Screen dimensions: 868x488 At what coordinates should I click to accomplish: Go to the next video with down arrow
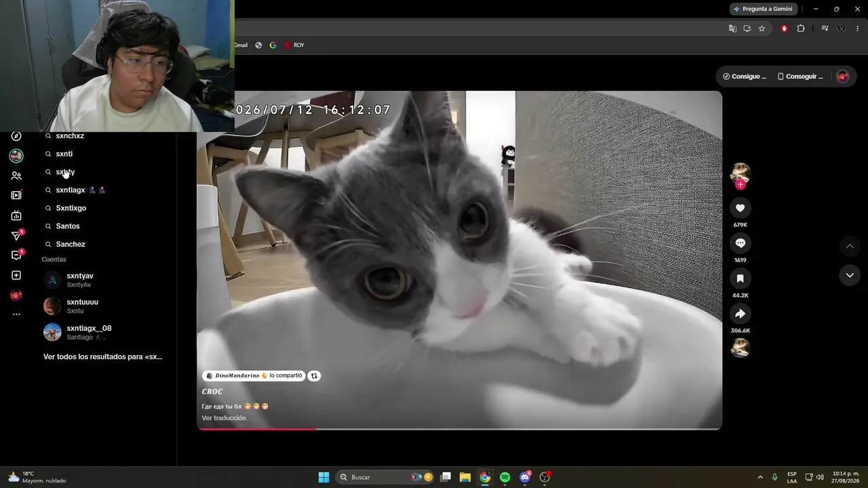click(850, 275)
